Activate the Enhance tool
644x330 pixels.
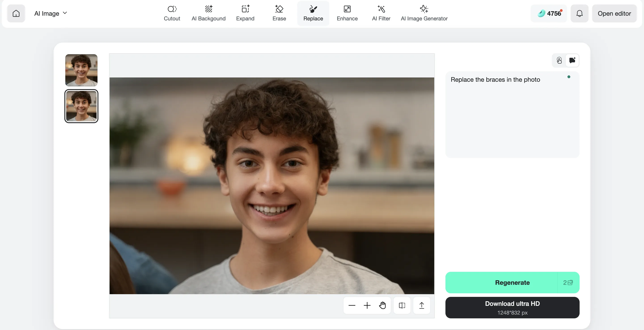[x=347, y=13]
